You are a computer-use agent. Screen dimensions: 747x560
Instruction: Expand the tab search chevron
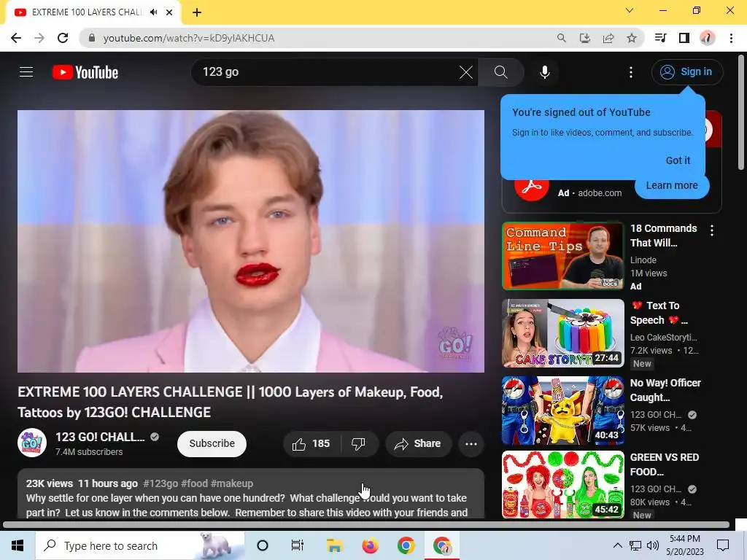pyautogui.click(x=630, y=10)
